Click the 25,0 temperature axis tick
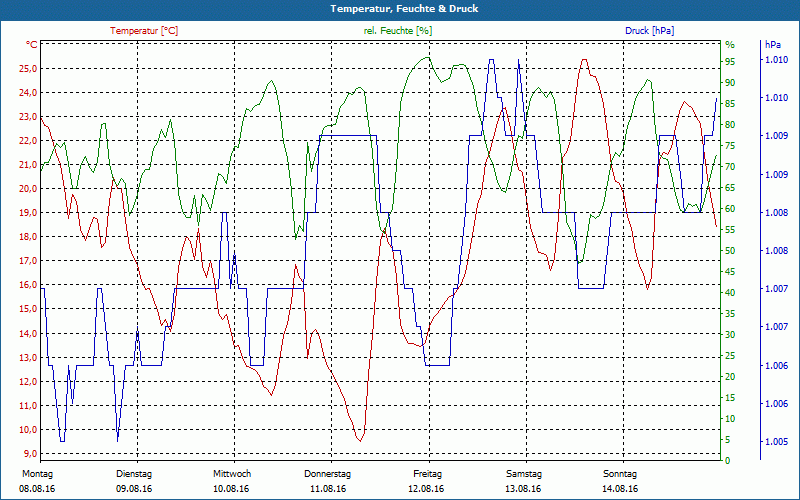 tap(28, 69)
